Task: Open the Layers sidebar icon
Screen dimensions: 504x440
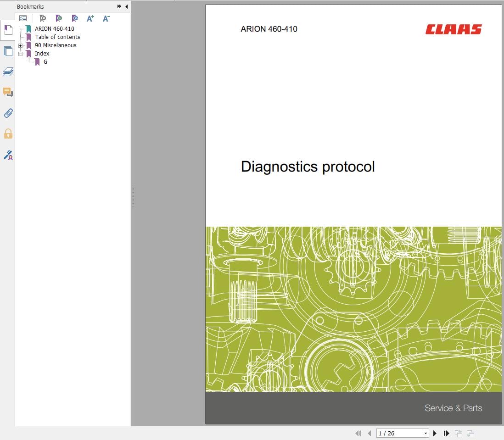Action: pyautogui.click(x=8, y=72)
